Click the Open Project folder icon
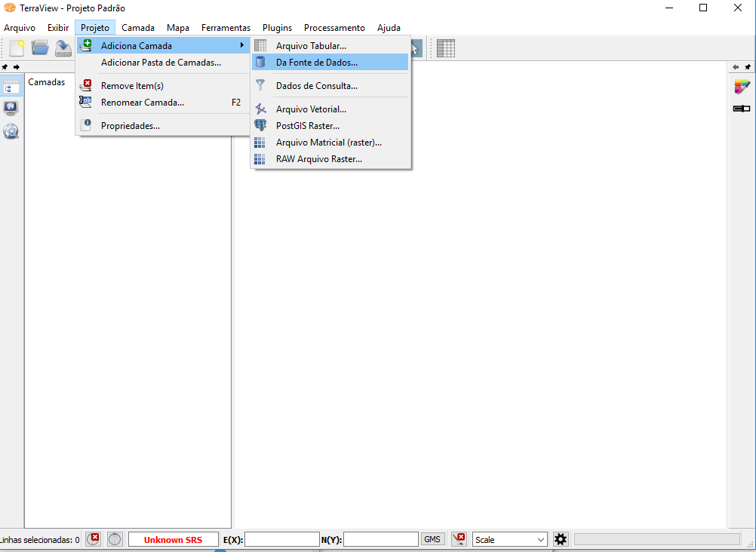Viewport: 756px width, 552px height. pos(40,48)
